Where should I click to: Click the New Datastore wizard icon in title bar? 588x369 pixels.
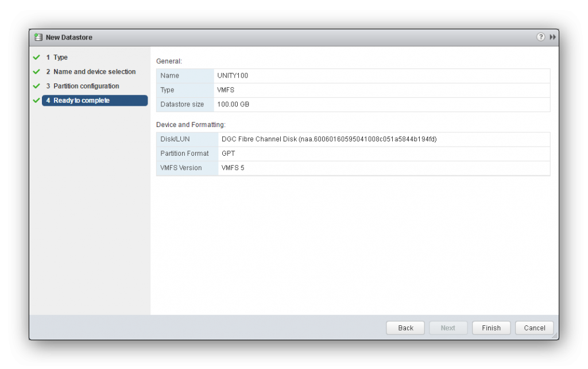38,36
